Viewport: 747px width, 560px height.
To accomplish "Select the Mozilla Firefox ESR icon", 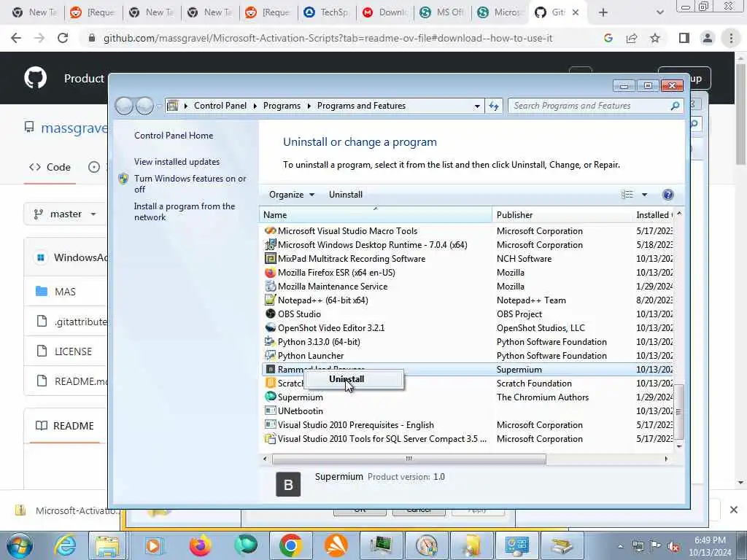I will (x=270, y=273).
